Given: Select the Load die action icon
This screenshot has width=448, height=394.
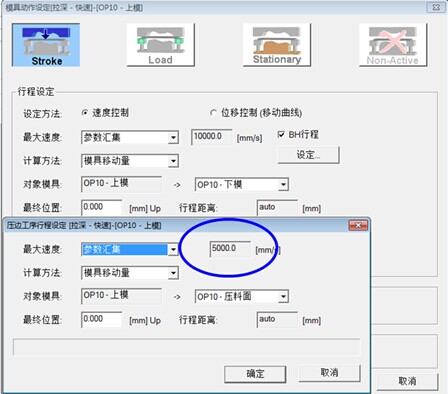Looking at the screenshot, I should tap(161, 45).
